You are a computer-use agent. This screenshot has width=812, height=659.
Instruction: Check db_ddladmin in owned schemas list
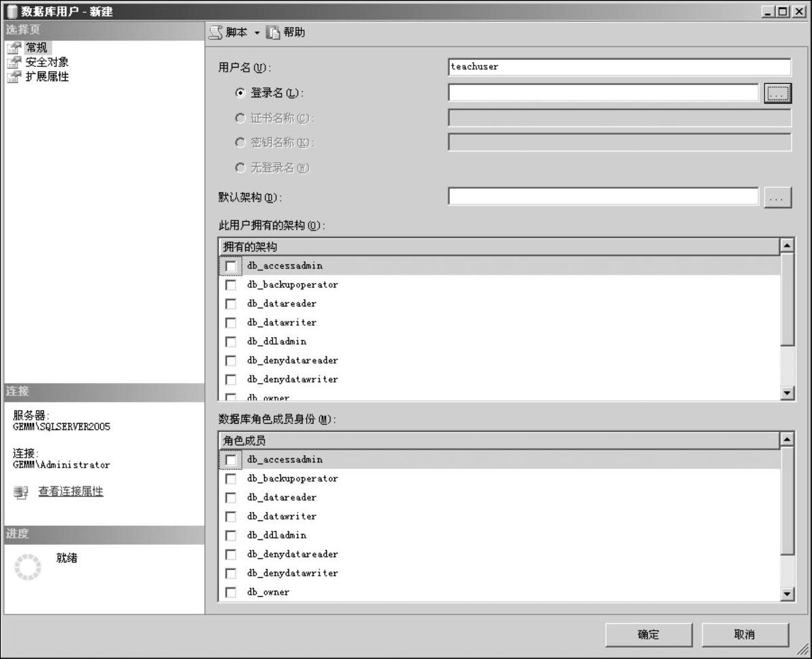click(231, 342)
